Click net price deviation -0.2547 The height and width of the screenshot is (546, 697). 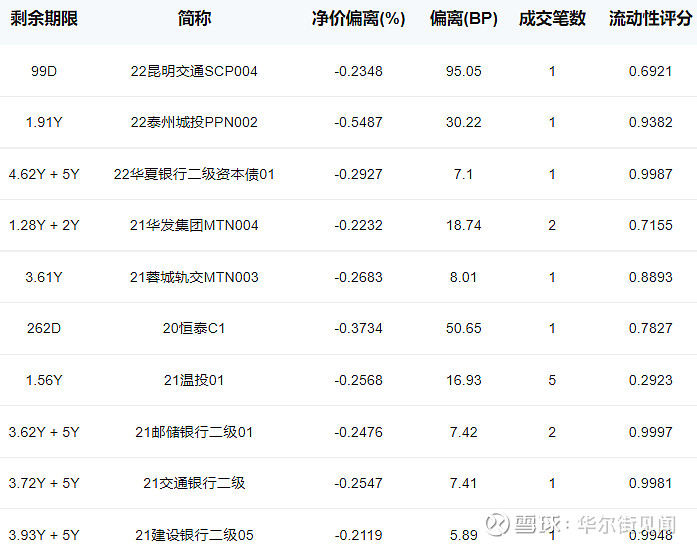(358, 483)
